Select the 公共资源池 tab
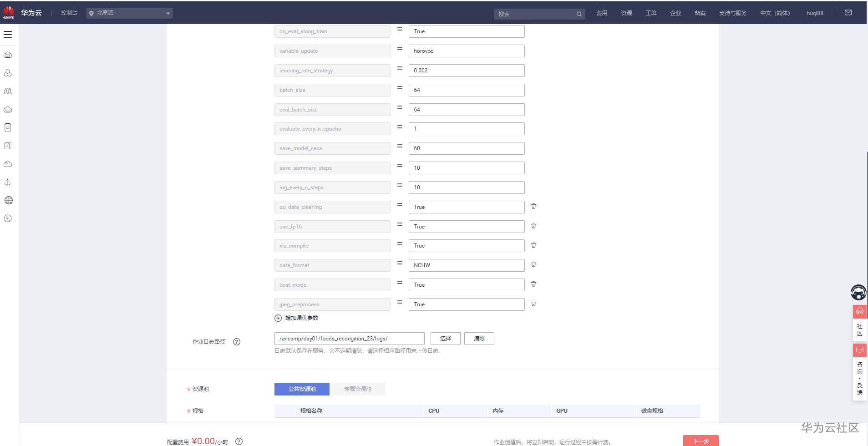Image resolution: width=868 pixels, height=446 pixels. pyautogui.click(x=302, y=389)
